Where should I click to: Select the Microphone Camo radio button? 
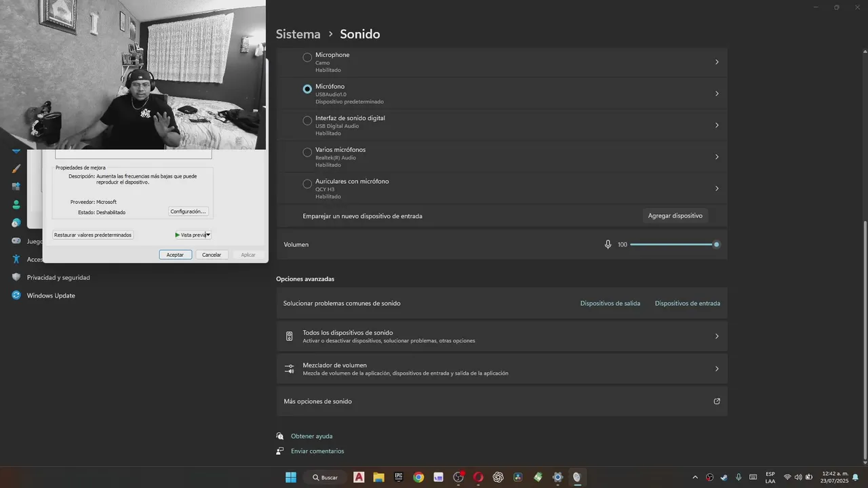pyautogui.click(x=307, y=58)
